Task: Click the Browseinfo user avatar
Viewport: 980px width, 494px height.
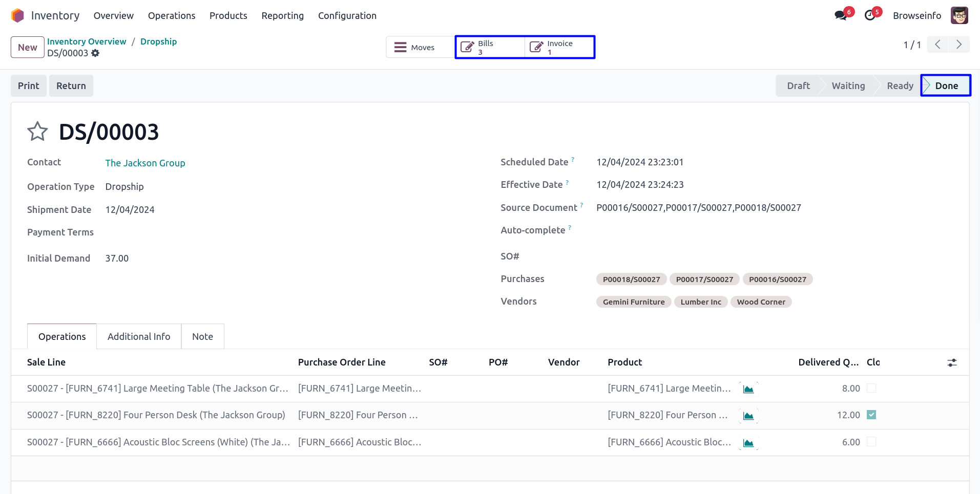Action: 959,15
